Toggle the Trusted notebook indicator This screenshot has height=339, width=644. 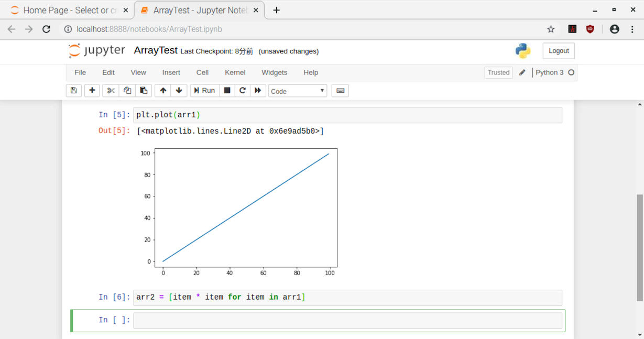498,73
